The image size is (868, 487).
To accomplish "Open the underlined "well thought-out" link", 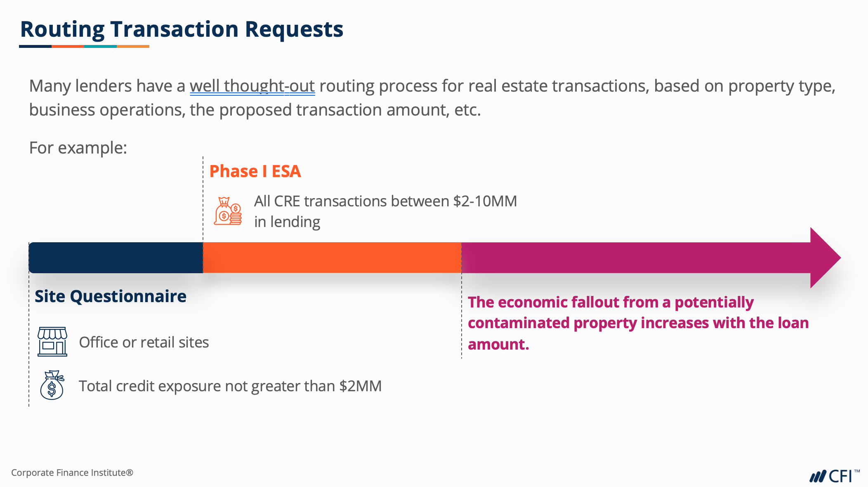I will point(252,86).
